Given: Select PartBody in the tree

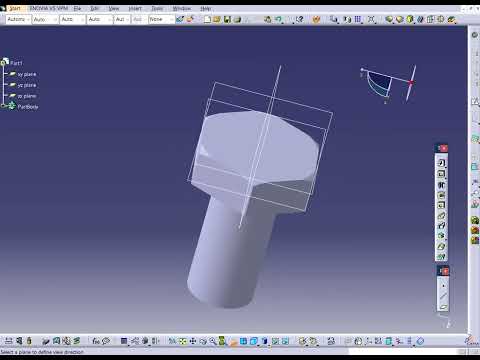Looking at the screenshot, I should 28,107.
